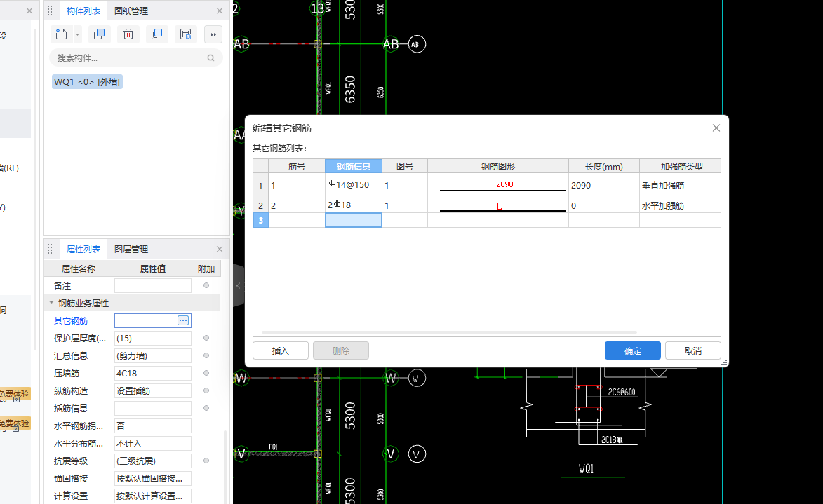Click the inter-layer copy icon
The width and height of the screenshot is (823, 504).
coord(156,34)
